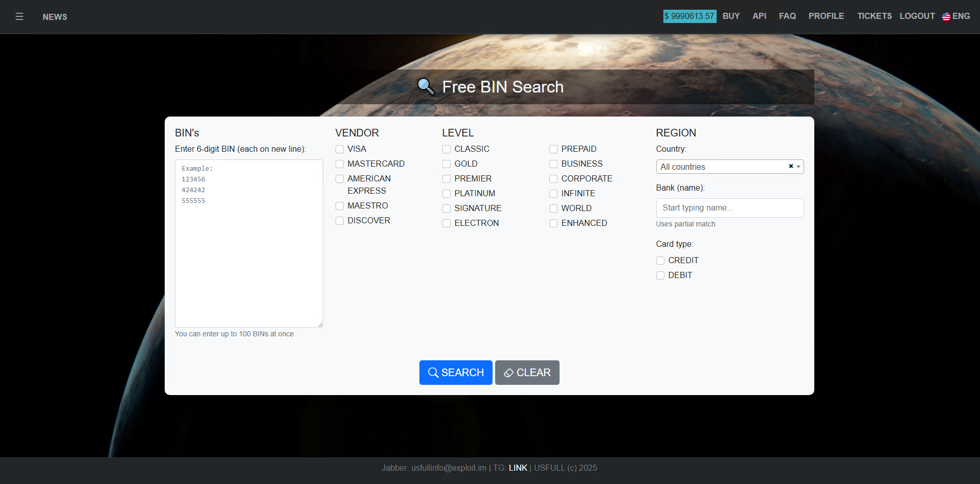This screenshot has width=980, height=484.
Task: Check the ELECTRON level checkbox
Action: tap(447, 223)
